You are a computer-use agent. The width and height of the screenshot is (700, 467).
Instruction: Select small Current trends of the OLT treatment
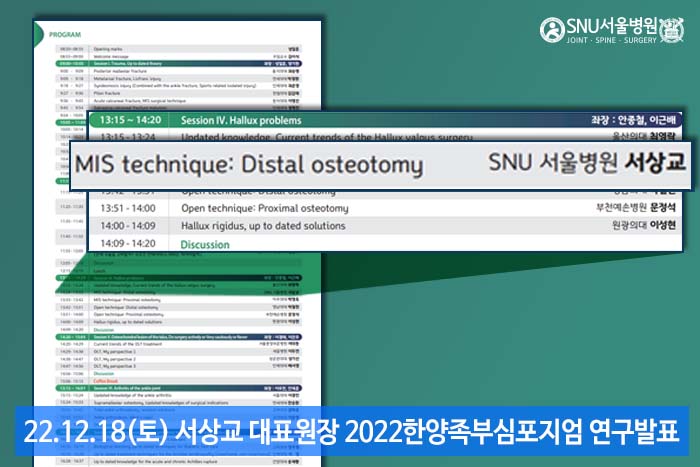[x=128, y=344]
